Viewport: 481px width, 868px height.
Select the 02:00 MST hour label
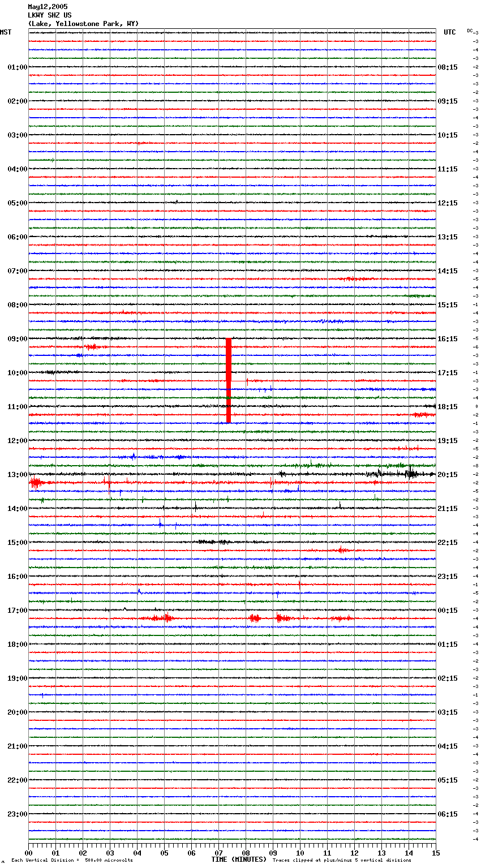click(x=18, y=101)
